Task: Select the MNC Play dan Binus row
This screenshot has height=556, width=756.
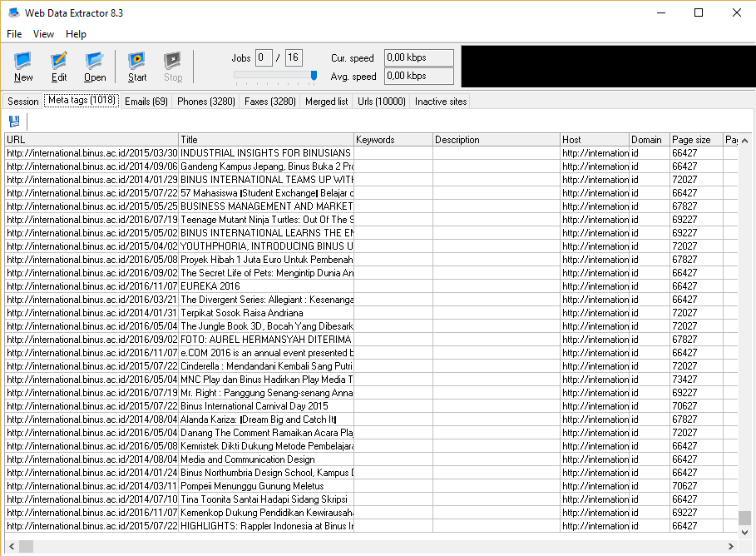Action: [371, 380]
